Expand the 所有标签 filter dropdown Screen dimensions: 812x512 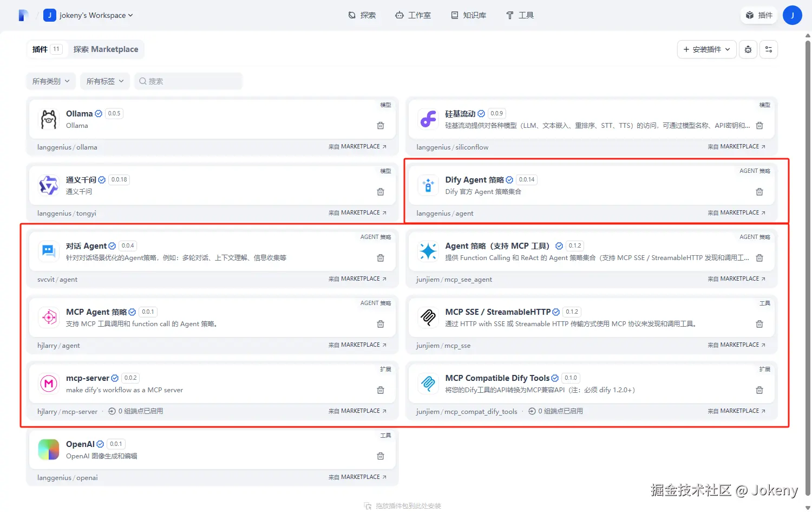105,81
